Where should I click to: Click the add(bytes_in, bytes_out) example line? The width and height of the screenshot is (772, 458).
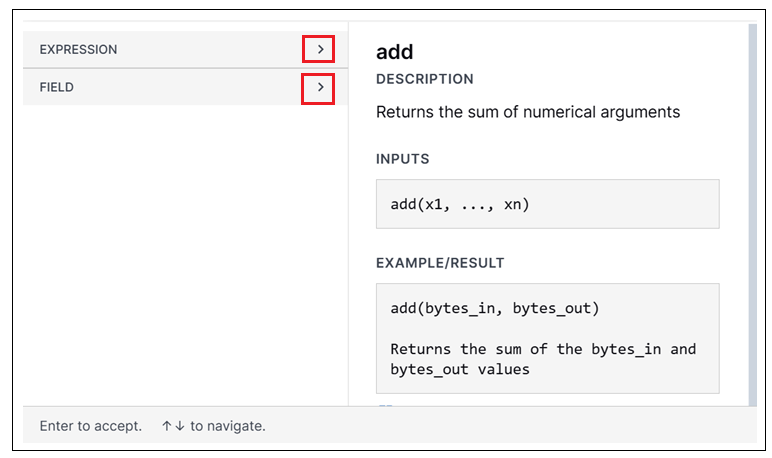tap(494, 308)
